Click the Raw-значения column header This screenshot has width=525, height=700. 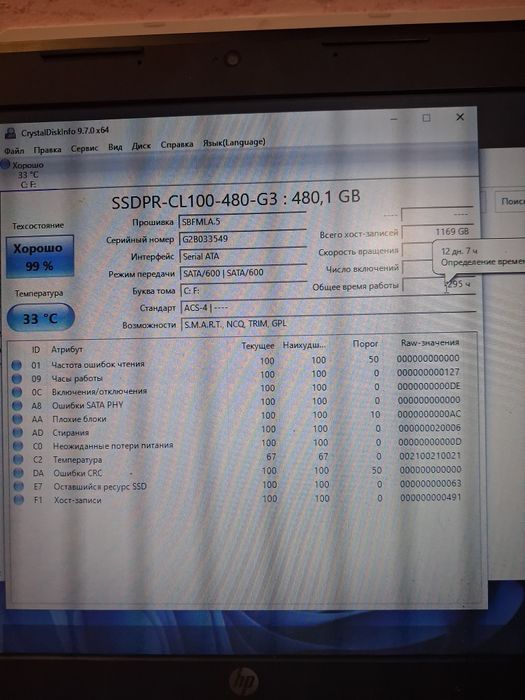430,342
